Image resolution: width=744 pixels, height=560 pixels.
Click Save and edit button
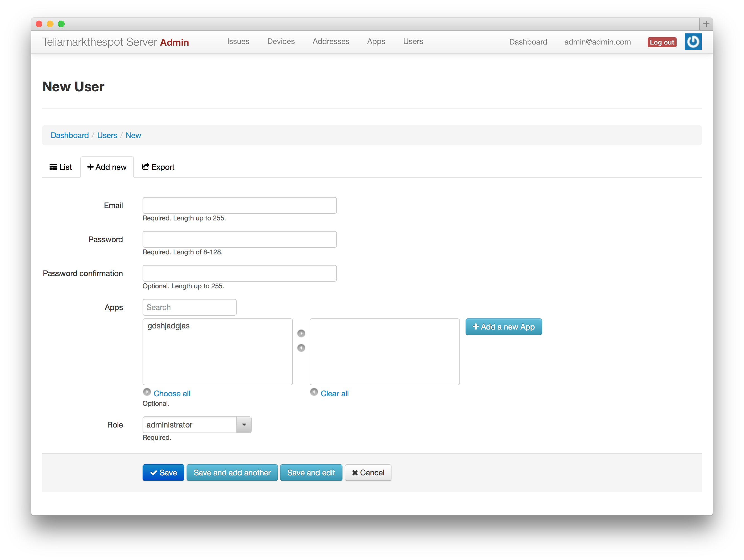[x=311, y=473]
